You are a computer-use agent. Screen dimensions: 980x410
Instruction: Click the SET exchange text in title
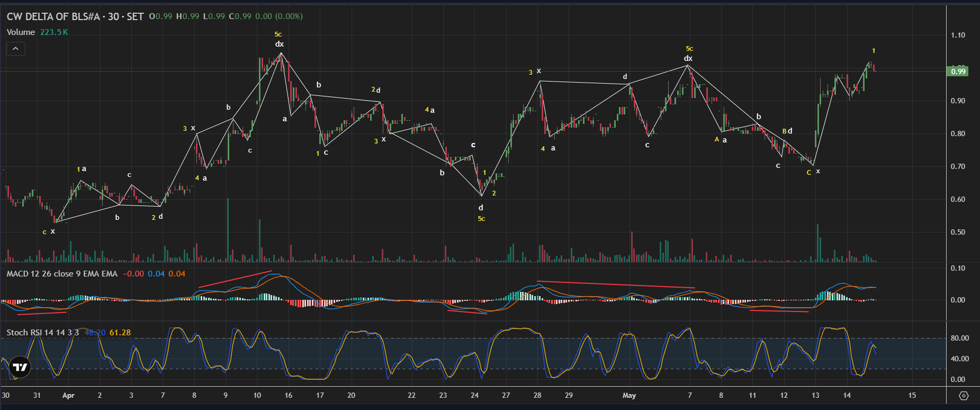pos(135,16)
